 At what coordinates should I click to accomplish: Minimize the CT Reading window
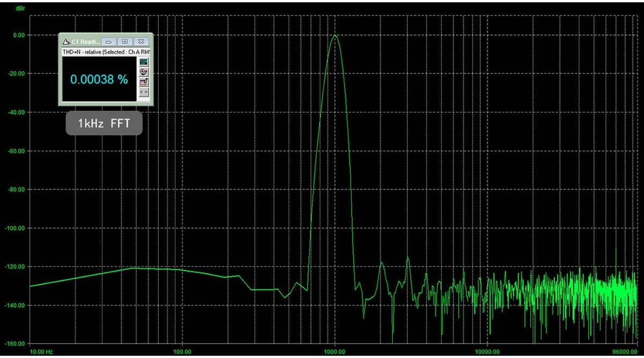[x=108, y=42]
